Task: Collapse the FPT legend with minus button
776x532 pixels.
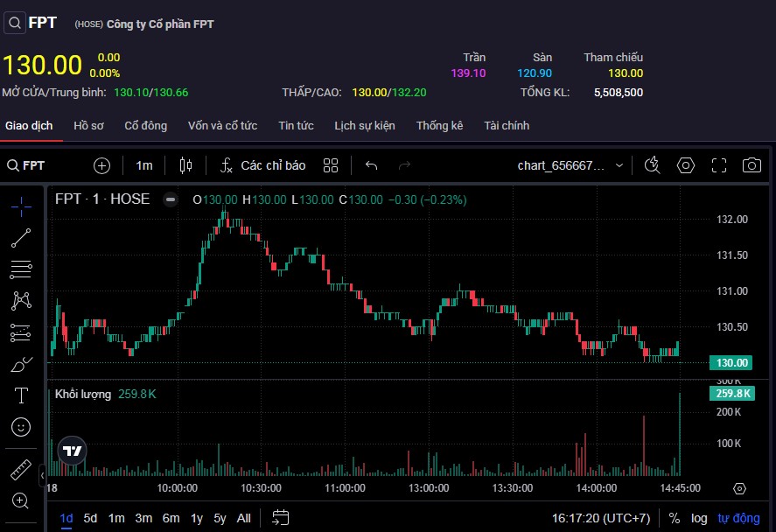Action: click(171, 199)
